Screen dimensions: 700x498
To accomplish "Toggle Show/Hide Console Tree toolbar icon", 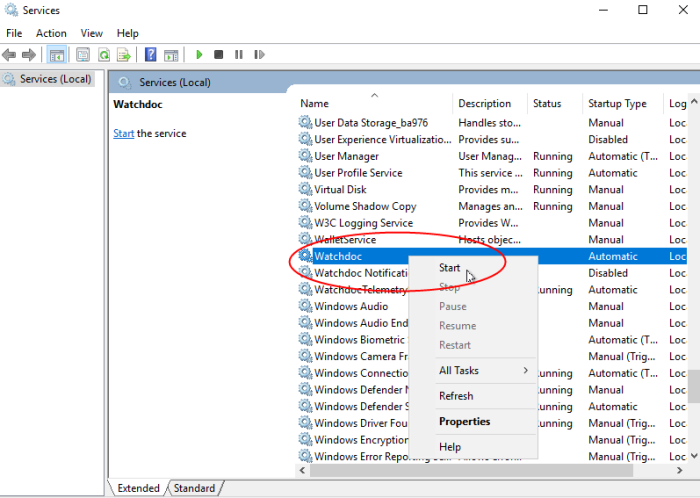I will tap(57, 54).
